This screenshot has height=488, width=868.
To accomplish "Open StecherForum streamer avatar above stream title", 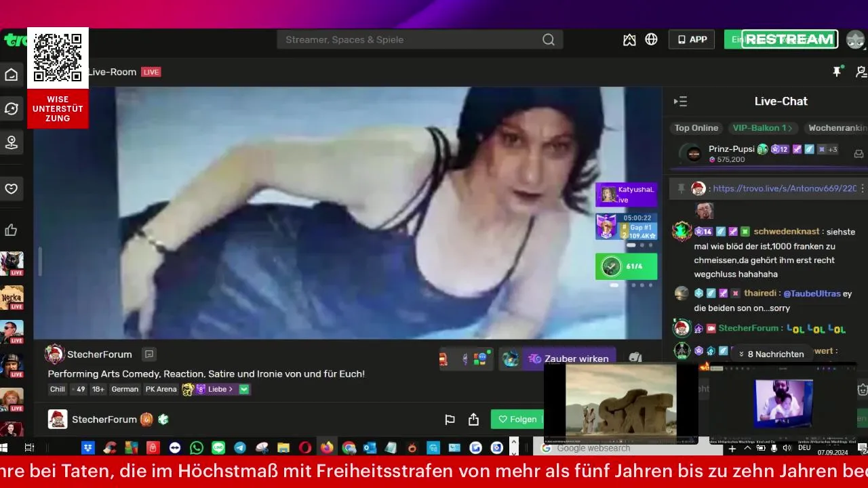I will click(x=54, y=354).
